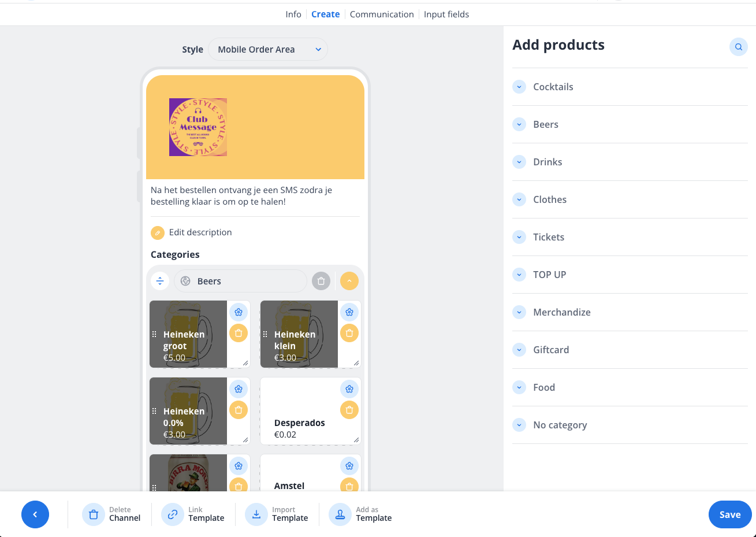Click the Add as Template stamp icon
756x537 pixels.
(340, 514)
